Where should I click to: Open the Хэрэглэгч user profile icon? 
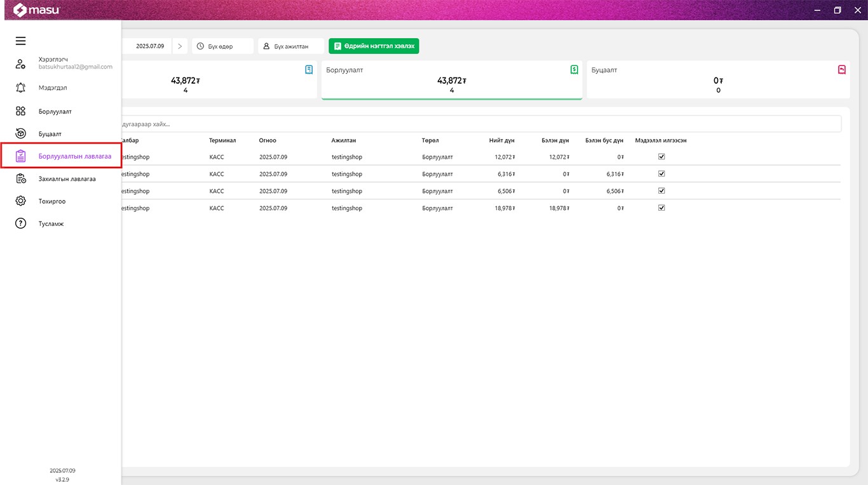click(x=20, y=63)
